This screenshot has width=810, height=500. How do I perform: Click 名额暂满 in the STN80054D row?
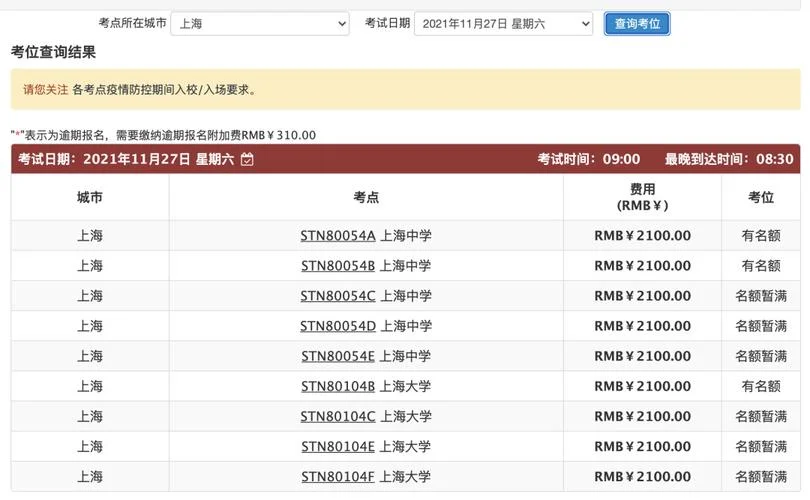tap(761, 326)
